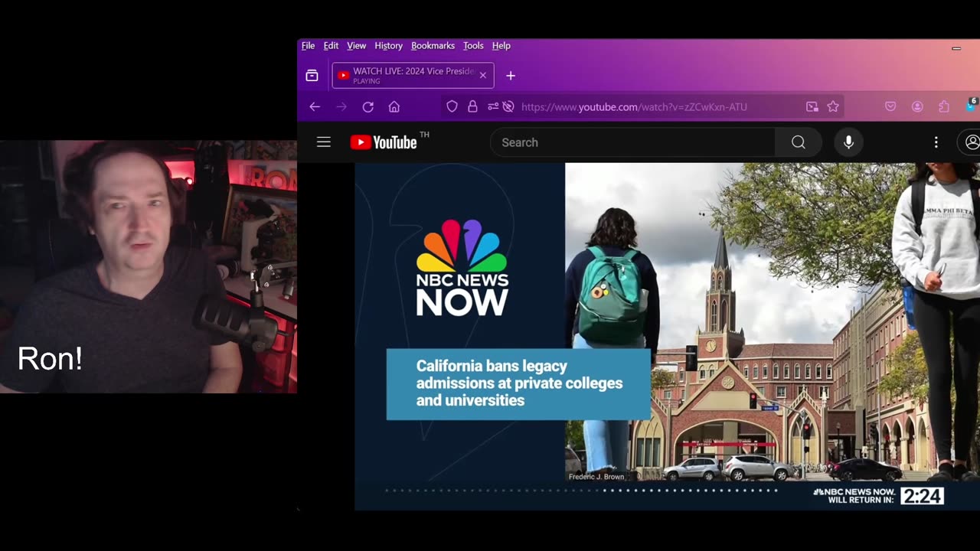Show tracking protection shield info
Viewport: 980px width, 551px height.
[452, 107]
